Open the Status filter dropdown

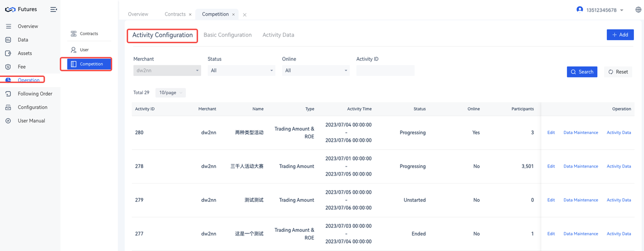[242, 70]
